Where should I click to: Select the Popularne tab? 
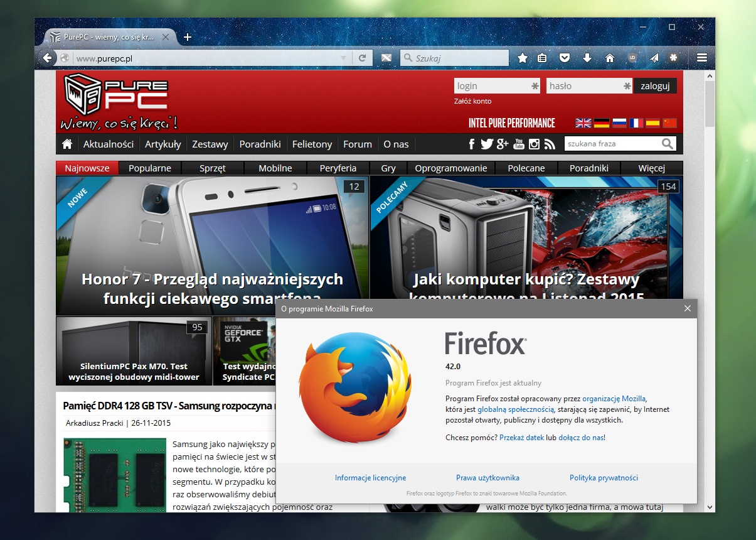pos(150,168)
